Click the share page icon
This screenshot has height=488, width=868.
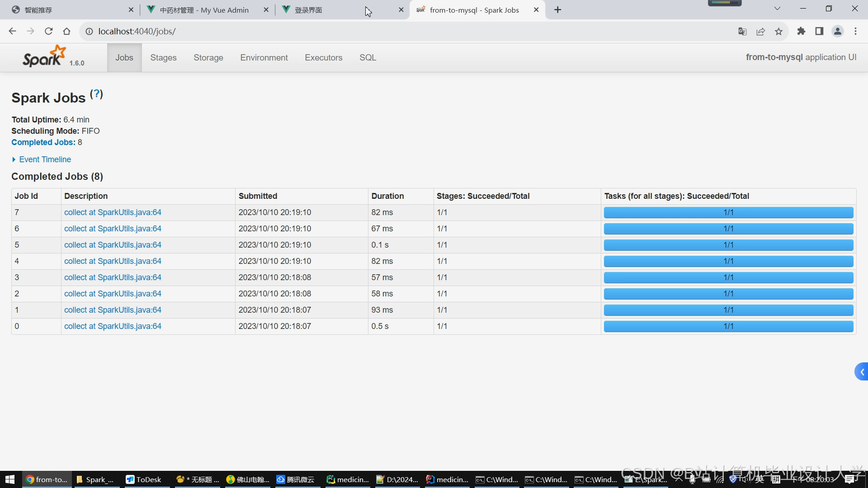[x=760, y=31]
